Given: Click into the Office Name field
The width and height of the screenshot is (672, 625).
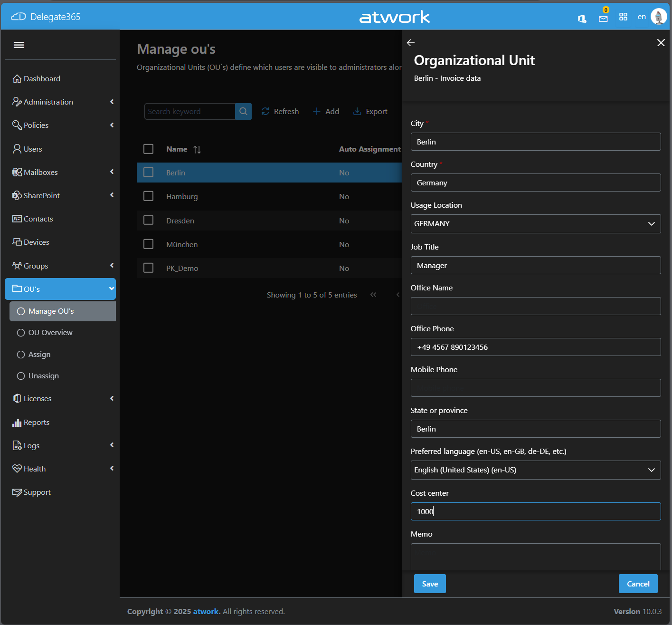Looking at the screenshot, I should [x=535, y=306].
